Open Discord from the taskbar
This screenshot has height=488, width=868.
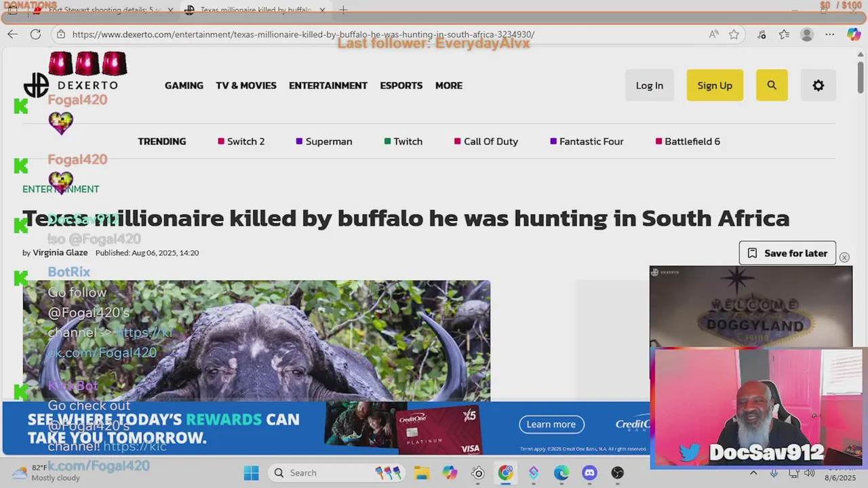tap(589, 473)
